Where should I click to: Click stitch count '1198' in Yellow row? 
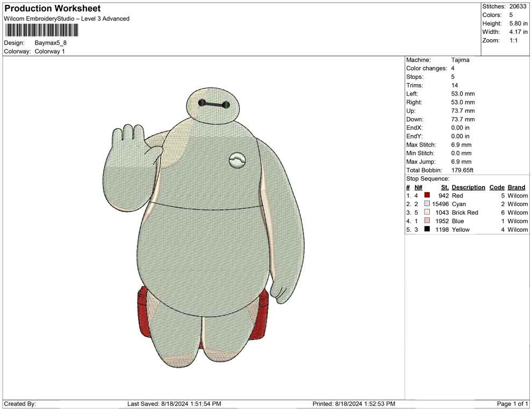[442, 229]
